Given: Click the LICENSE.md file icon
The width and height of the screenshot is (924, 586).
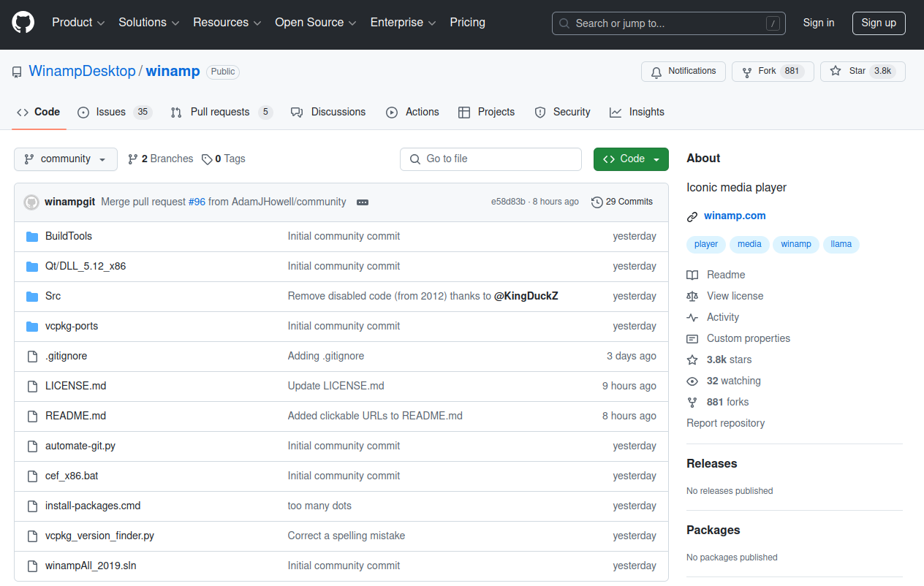Looking at the screenshot, I should pyautogui.click(x=32, y=387).
